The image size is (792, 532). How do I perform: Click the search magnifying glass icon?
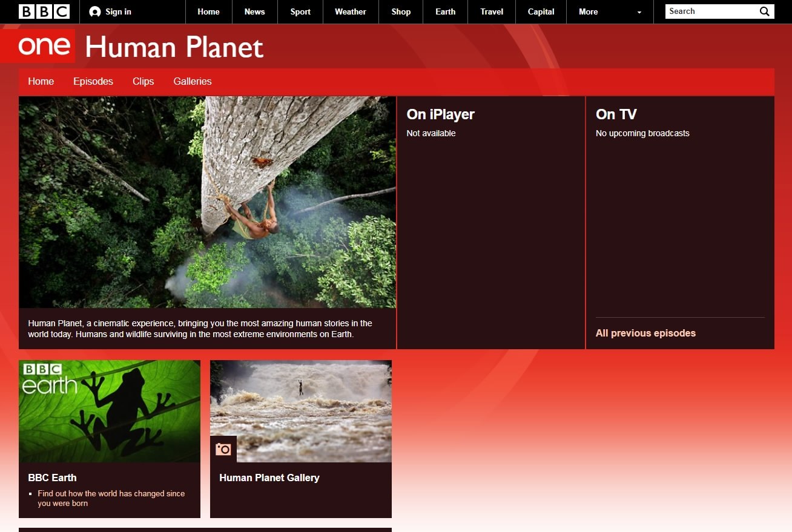point(765,11)
